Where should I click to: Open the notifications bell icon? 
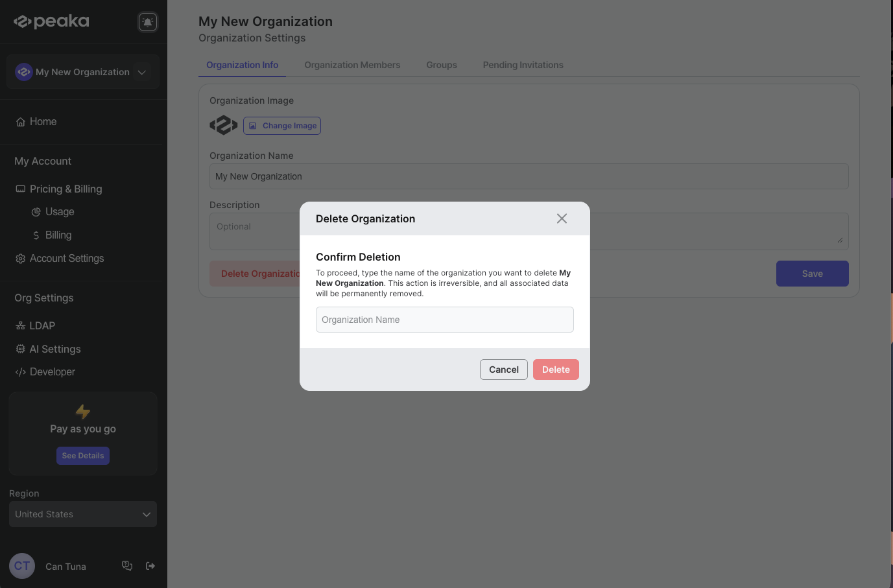tap(148, 21)
